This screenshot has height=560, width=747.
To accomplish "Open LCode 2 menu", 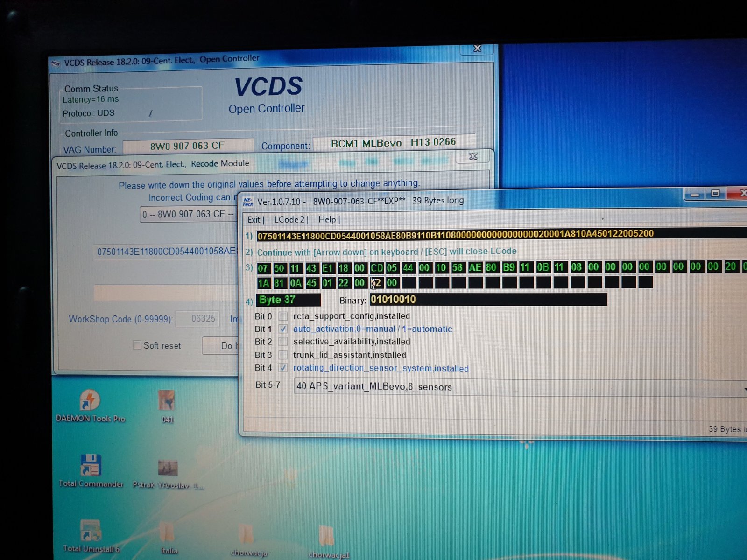I will click(289, 219).
